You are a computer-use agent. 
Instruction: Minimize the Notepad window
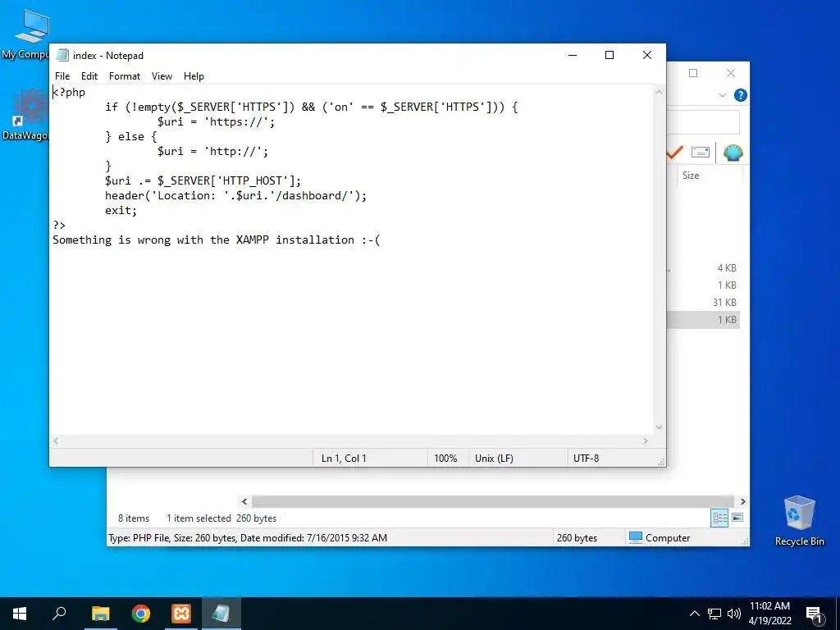point(573,55)
